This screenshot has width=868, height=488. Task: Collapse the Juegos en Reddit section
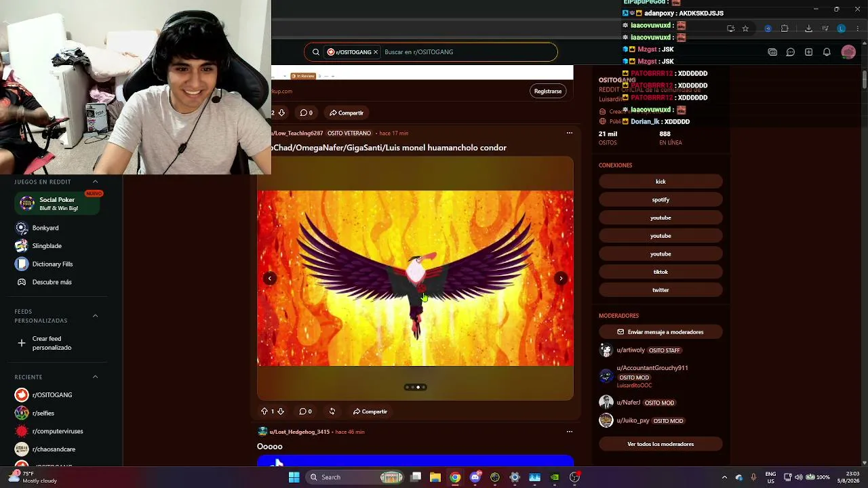tap(95, 182)
